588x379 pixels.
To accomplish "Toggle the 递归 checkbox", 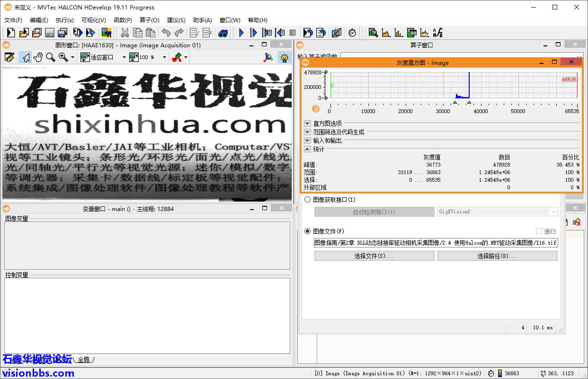I will click(539, 231).
